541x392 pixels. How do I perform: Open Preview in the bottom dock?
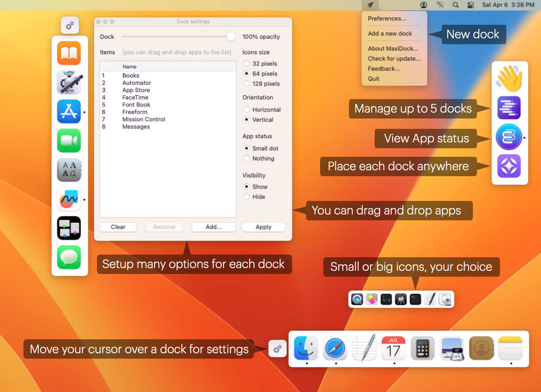[452, 348]
